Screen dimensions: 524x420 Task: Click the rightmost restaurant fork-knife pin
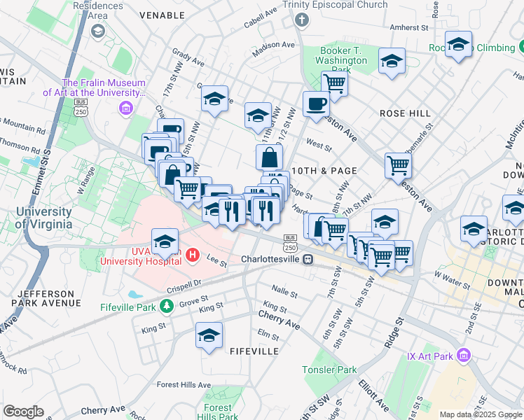pyautogui.click(x=266, y=212)
